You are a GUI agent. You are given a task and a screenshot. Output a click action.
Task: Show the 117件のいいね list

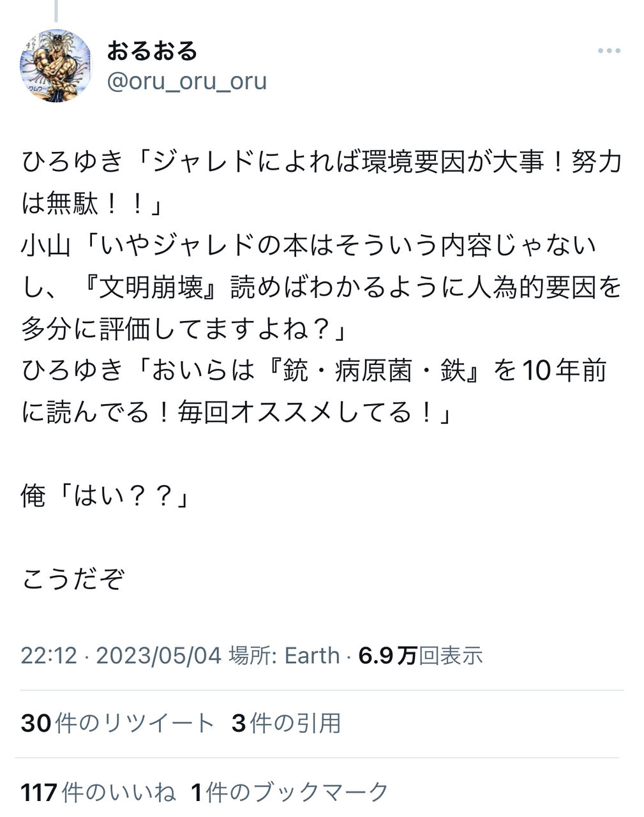point(98,792)
